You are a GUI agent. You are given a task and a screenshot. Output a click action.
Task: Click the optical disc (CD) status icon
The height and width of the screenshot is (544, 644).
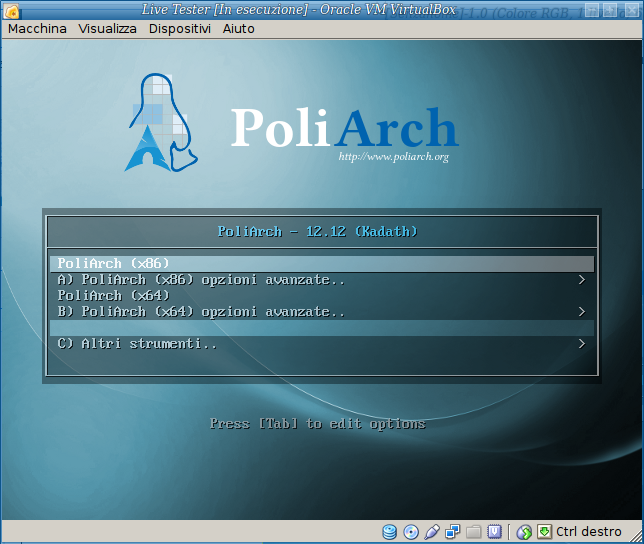tap(411, 532)
